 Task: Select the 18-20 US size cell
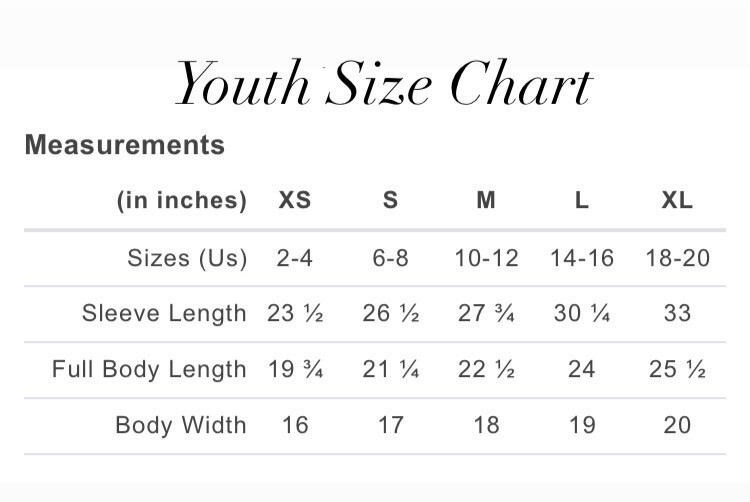677,258
